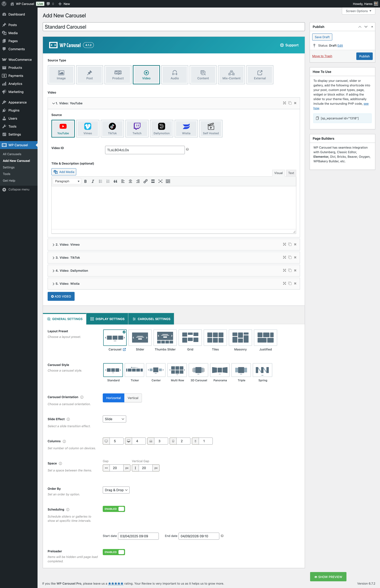Switch to the Carousel Settings tab
This screenshot has width=380, height=588.
point(151,319)
